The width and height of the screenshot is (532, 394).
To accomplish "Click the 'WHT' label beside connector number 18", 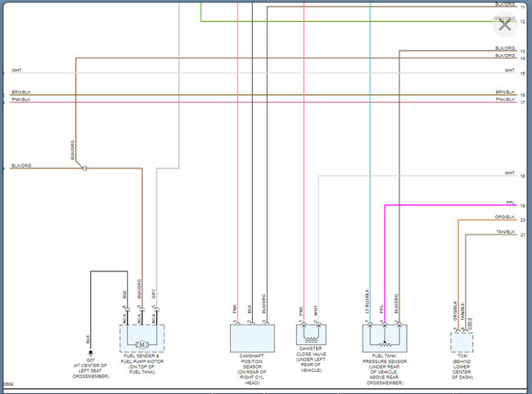I will 510,172.
